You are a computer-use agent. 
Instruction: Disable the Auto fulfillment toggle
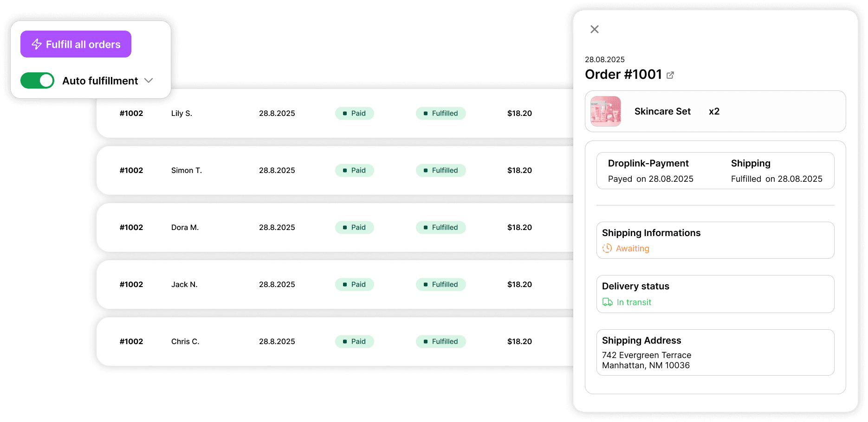click(x=37, y=81)
